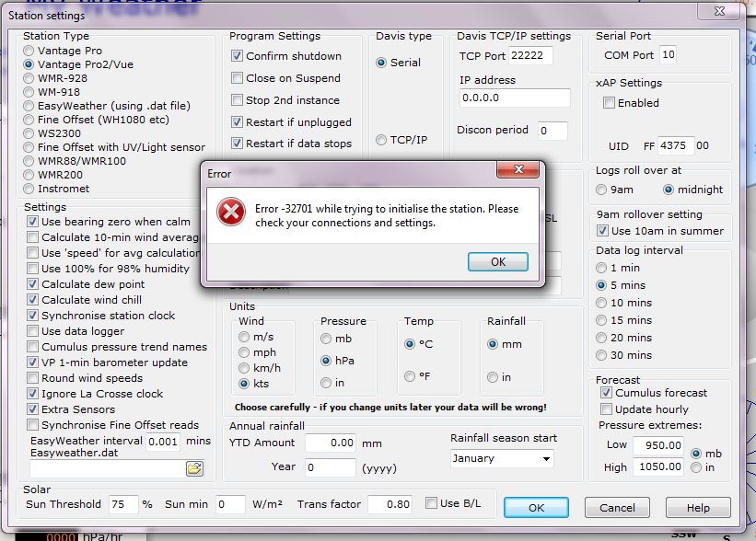Click OK in the Error dialog
This screenshot has height=541, width=756.
(x=497, y=261)
